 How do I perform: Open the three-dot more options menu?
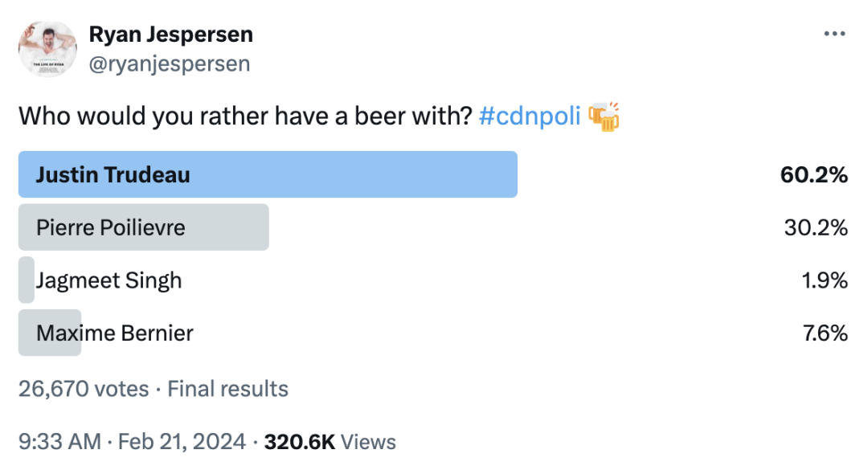tap(834, 34)
